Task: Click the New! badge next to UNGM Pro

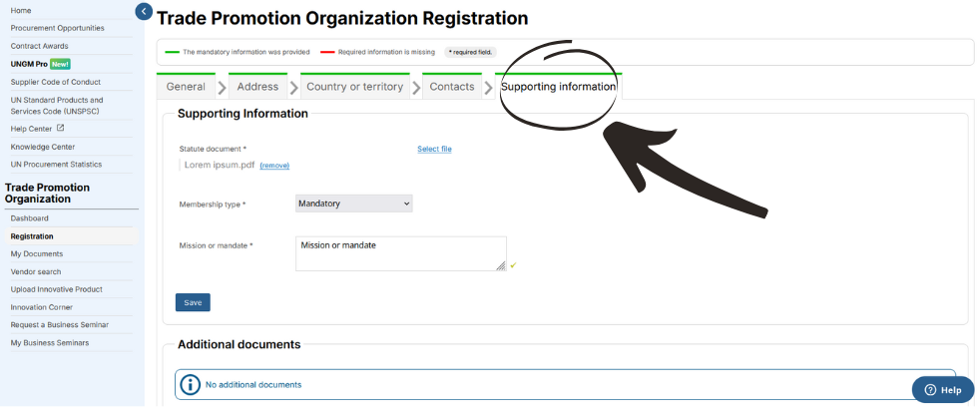Action: tap(60, 64)
